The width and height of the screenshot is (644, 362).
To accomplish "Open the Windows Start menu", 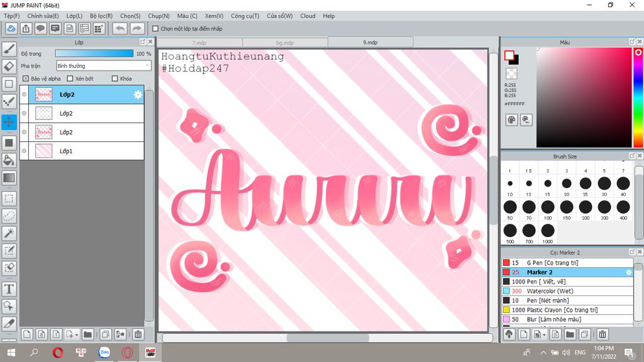I will coord(11,353).
